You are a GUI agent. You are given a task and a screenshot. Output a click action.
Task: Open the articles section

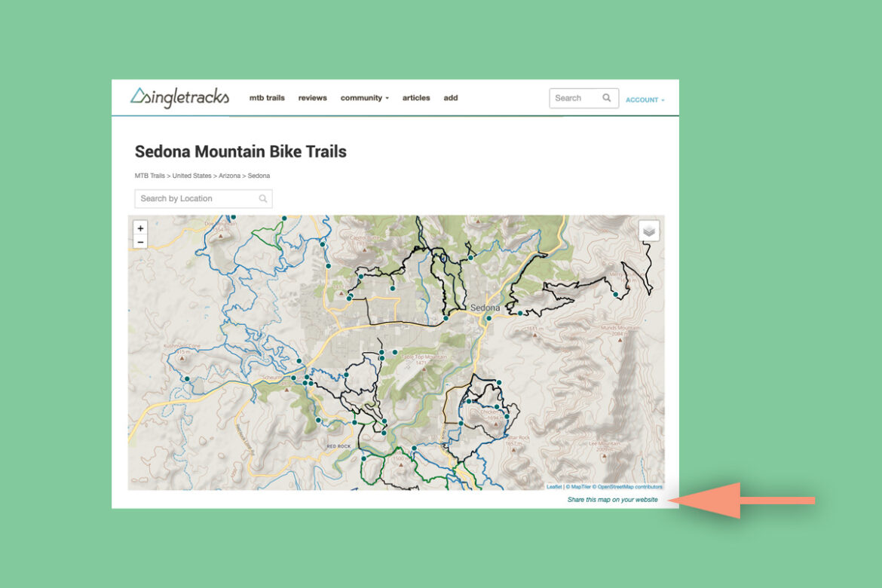(416, 98)
